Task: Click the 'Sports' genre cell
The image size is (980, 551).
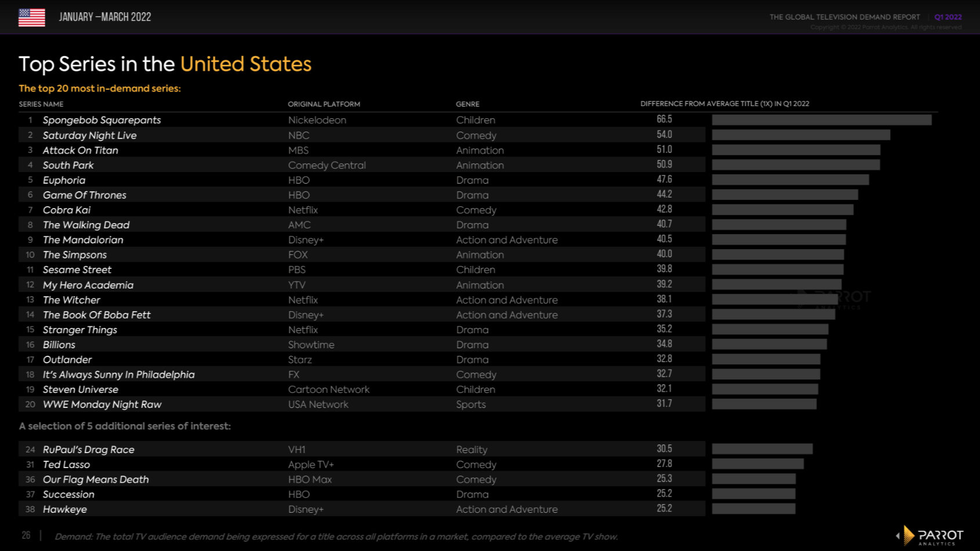Action: point(471,404)
